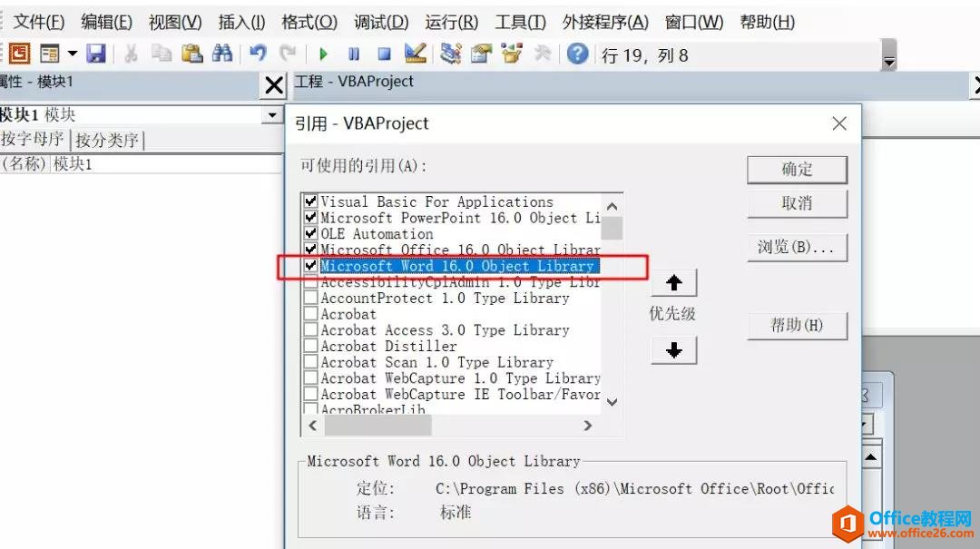Screen dimensions: 980x549
Task: Open the 工具(T) menu
Action: [x=520, y=23]
